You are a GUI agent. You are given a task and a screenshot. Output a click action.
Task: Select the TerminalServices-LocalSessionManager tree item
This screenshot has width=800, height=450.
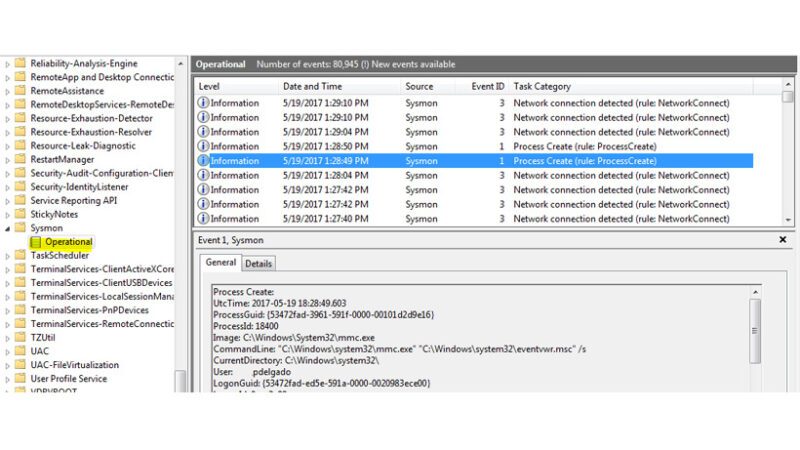(x=102, y=296)
